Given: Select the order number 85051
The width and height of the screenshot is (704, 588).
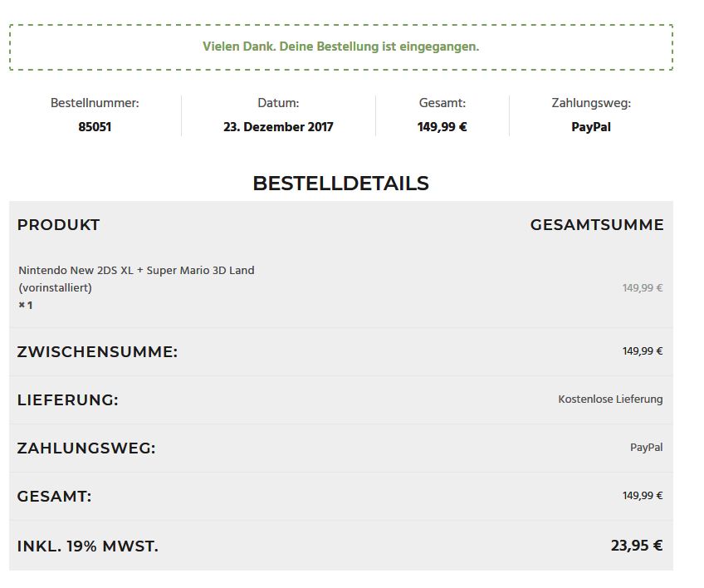Looking at the screenshot, I should point(95,127).
